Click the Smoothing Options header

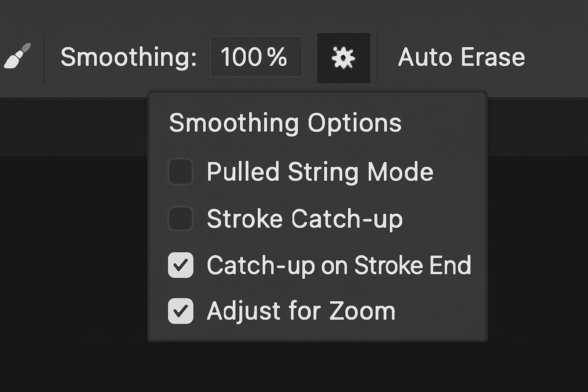coord(286,122)
